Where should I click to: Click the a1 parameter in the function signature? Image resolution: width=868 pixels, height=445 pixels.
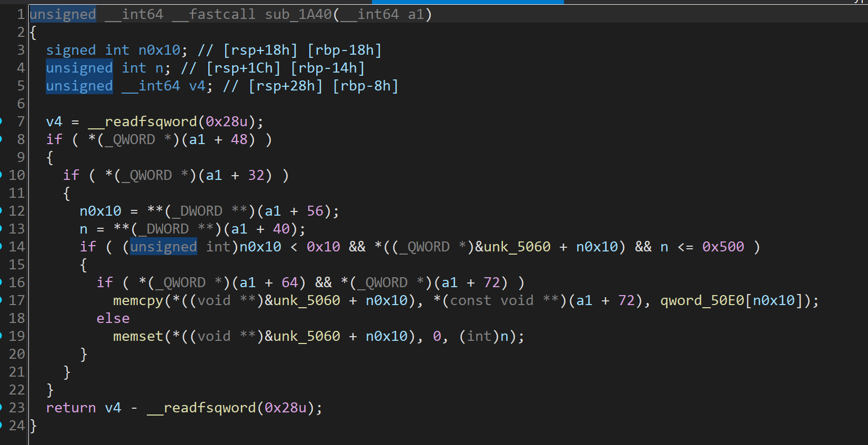point(416,14)
